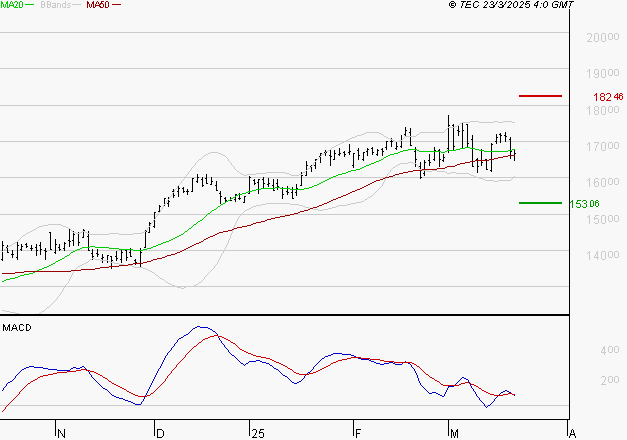Click the green support level line
Image resolution: width=627 pixels, height=440 pixels.
[540, 203]
